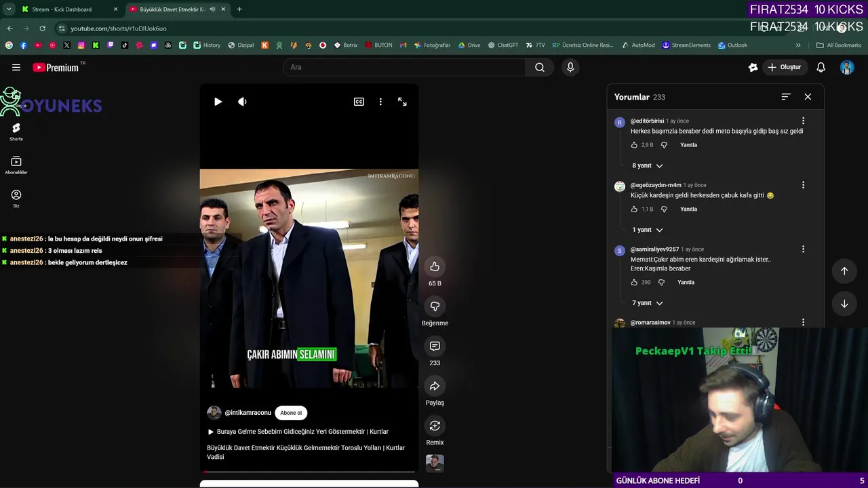Viewport: 868px width, 488px height.
Task: Open the notifications bell
Action: click(821, 67)
